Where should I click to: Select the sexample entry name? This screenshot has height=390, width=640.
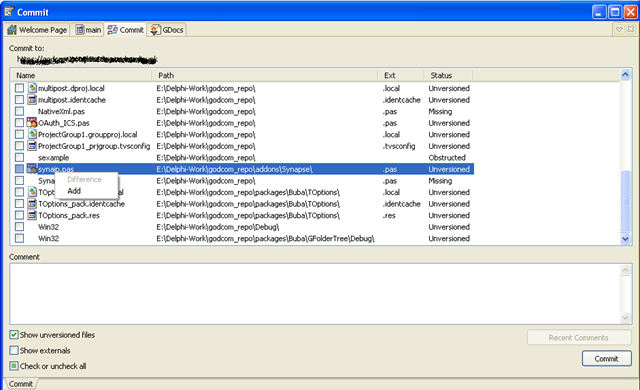pyautogui.click(x=53, y=157)
